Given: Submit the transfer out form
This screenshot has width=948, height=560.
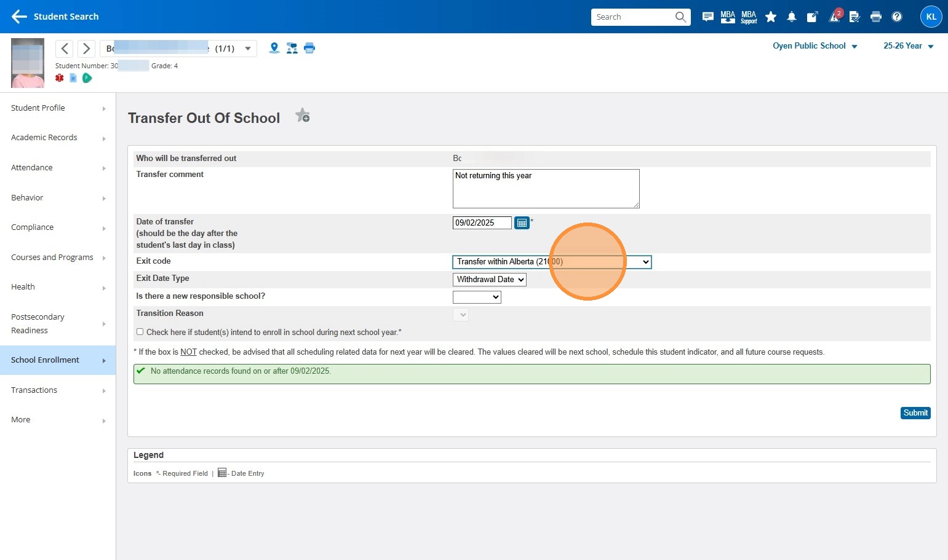Looking at the screenshot, I should pos(915,413).
